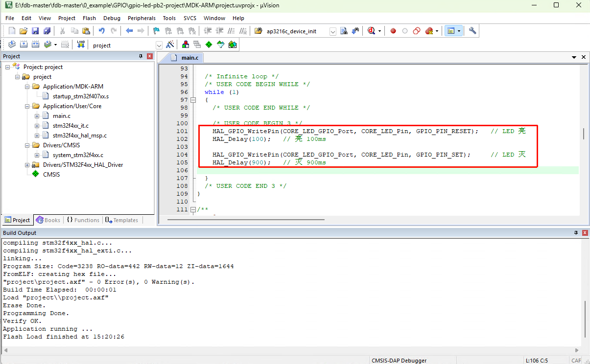Expand the Drivers/STM32F4xx_HAL_Driver folder
Viewport: 590px width, 364px height.
(27, 165)
